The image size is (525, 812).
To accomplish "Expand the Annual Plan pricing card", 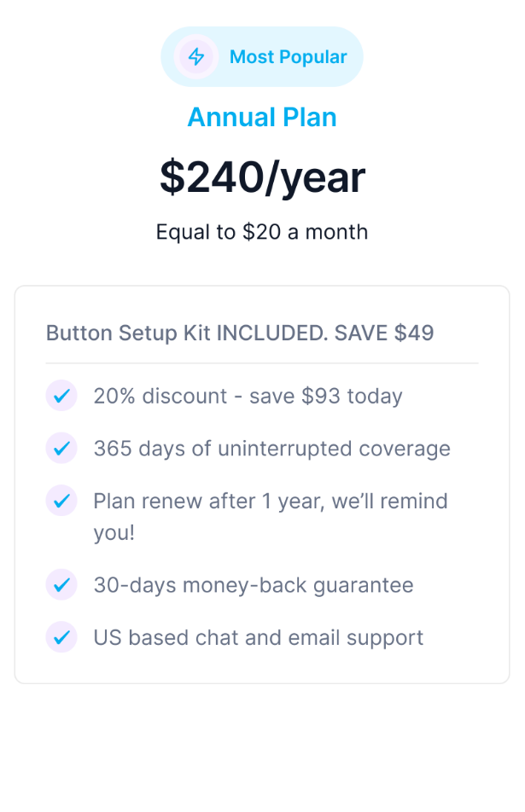I will (x=262, y=176).
